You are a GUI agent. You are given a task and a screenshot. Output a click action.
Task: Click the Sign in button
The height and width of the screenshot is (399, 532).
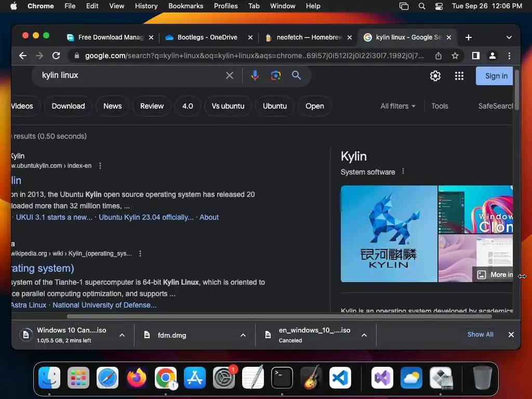coord(495,76)
